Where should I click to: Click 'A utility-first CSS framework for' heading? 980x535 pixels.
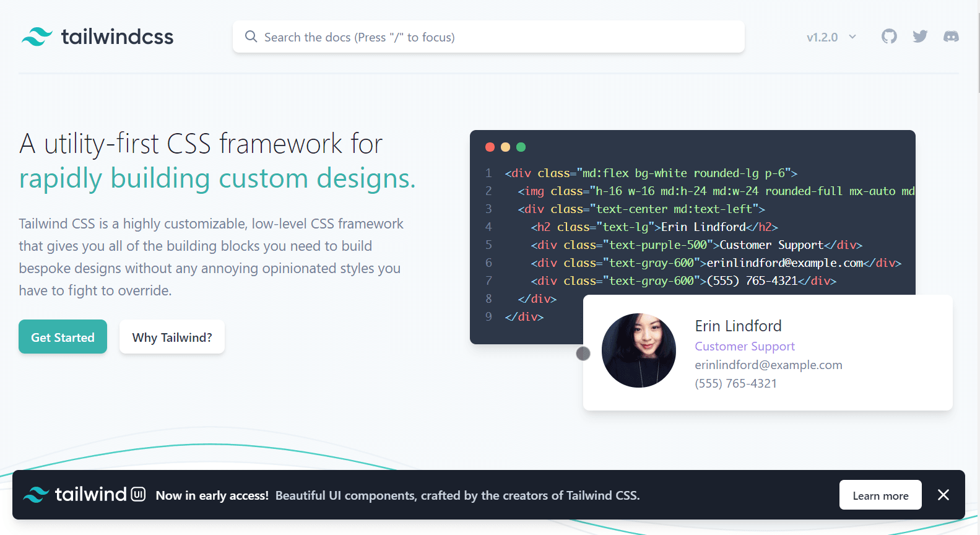pos(201,144)
